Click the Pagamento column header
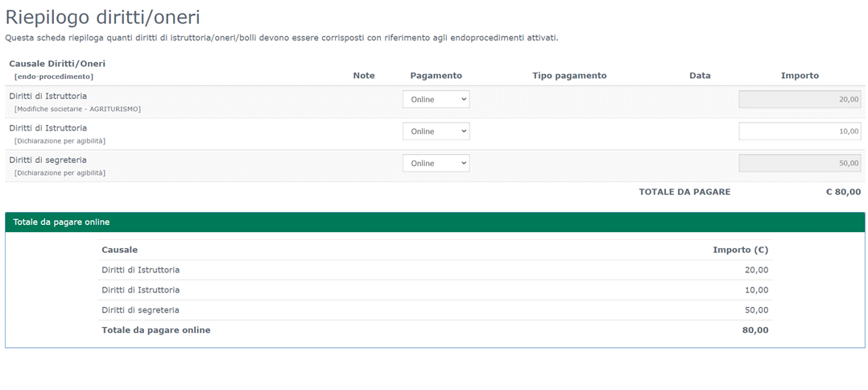The image size is (868, 390). coord(436,76)
